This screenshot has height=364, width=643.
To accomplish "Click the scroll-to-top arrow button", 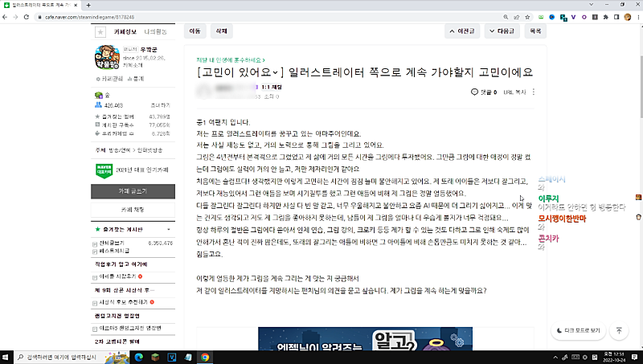I will [x=619, y=330].
